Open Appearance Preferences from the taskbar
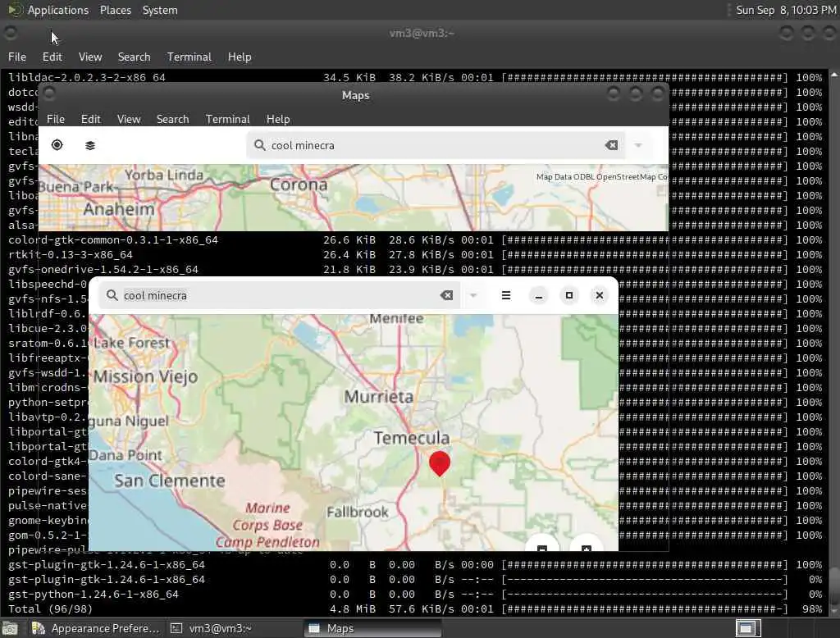The height and width of the screenshot is (638, 840). [x=96, y=628]
